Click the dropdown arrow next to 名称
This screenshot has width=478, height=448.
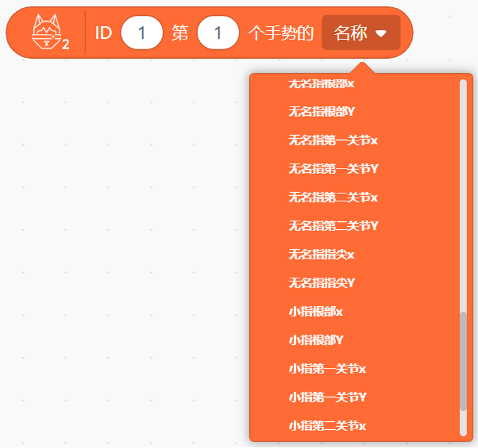click(x=381, y=33)
